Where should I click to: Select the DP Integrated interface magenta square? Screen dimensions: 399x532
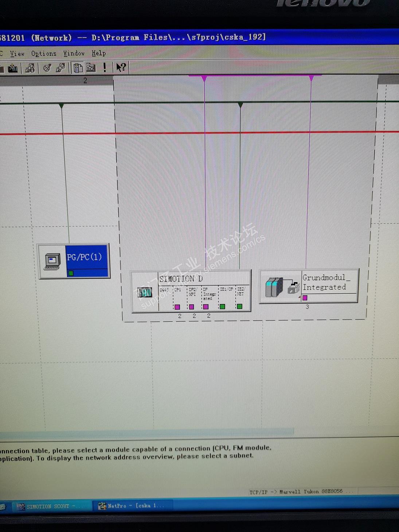tap(206, 307)
